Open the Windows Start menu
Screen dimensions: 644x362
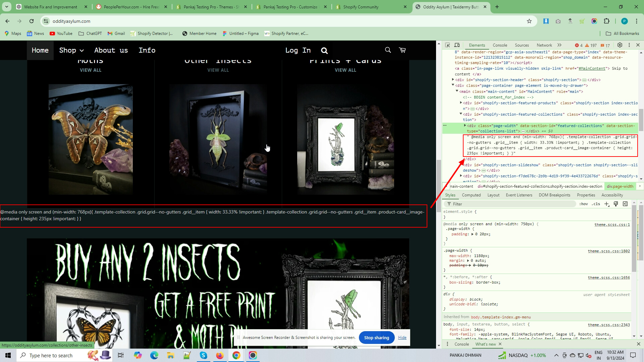tap(8, 355)
